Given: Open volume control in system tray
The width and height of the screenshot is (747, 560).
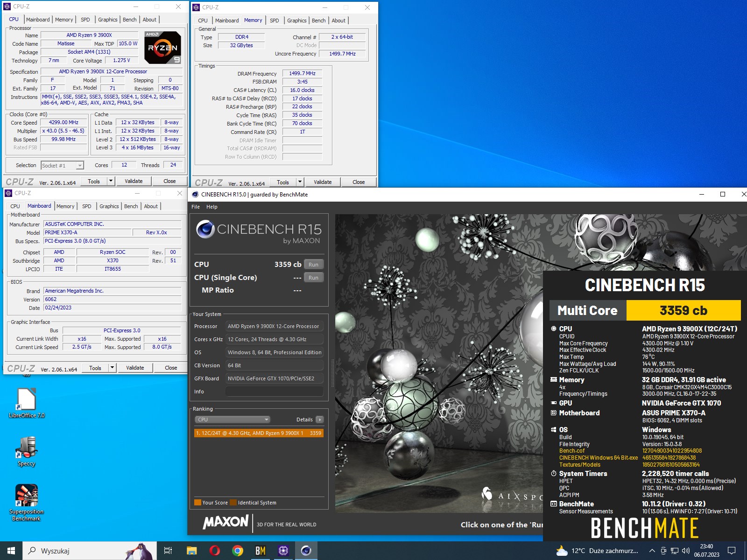Looking at the screenshot, I should (x=686, y=551).
